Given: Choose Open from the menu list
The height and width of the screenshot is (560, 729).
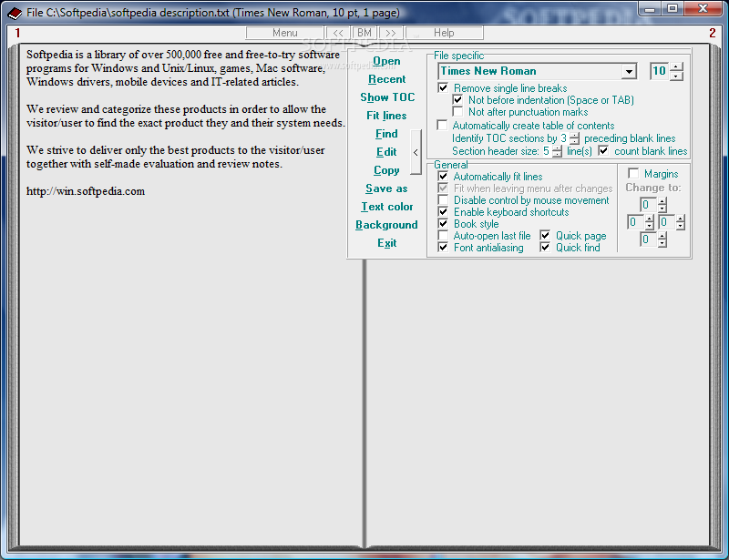Looking at the screenshot, I should point(386,61).
